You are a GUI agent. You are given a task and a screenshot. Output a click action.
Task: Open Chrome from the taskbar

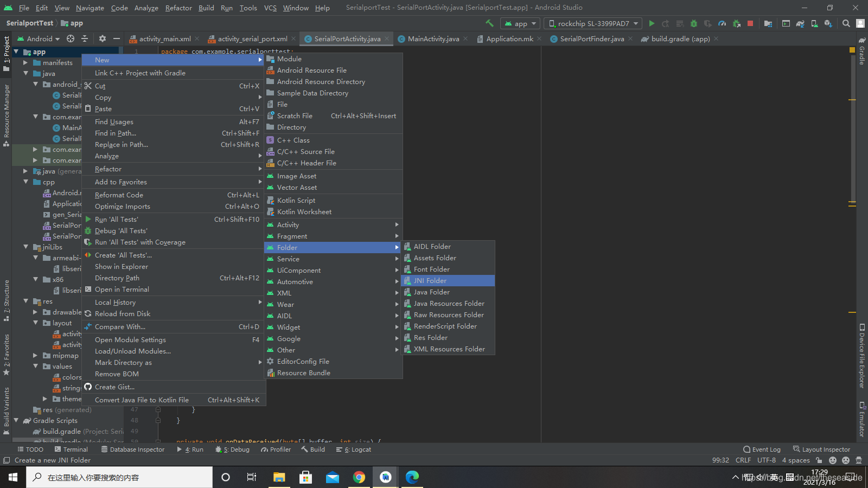tap(359, 477)
